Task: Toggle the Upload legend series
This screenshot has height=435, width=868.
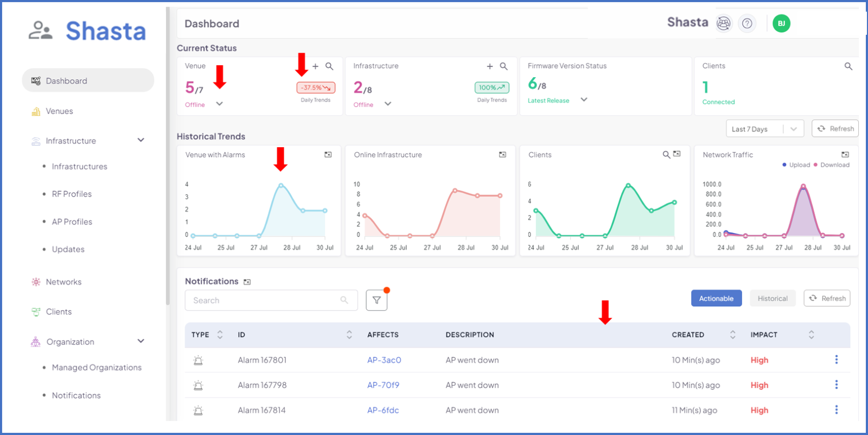Action: click(x=796, y=165)
